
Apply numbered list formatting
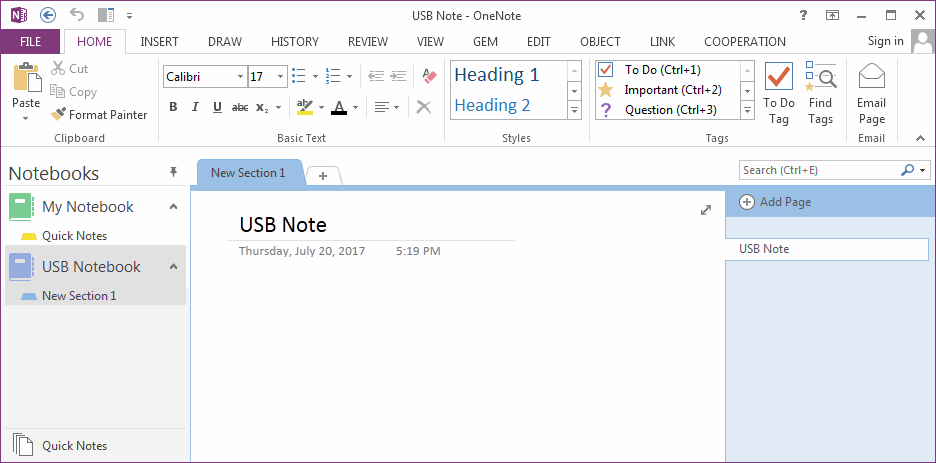coord(332,76)
